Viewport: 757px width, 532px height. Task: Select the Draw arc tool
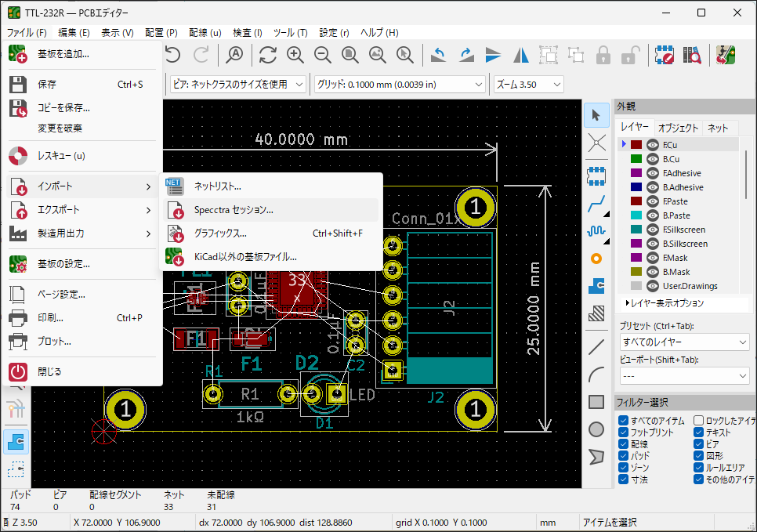tap(596, 375)
